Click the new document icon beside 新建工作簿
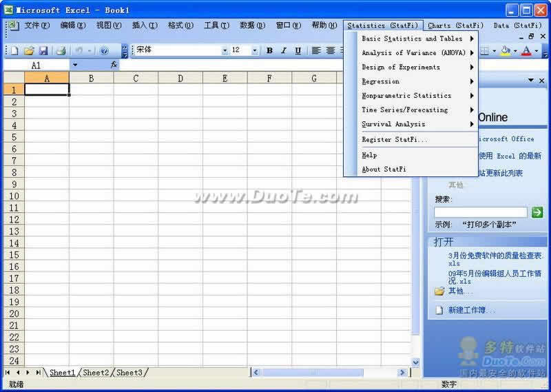551x392 pixels. point(439,310)
